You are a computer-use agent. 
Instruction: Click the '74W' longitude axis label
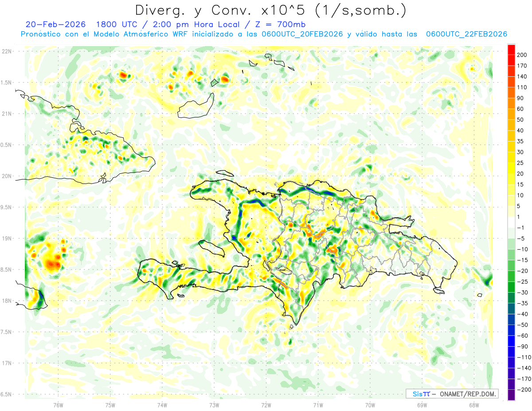tap(162, 405)
